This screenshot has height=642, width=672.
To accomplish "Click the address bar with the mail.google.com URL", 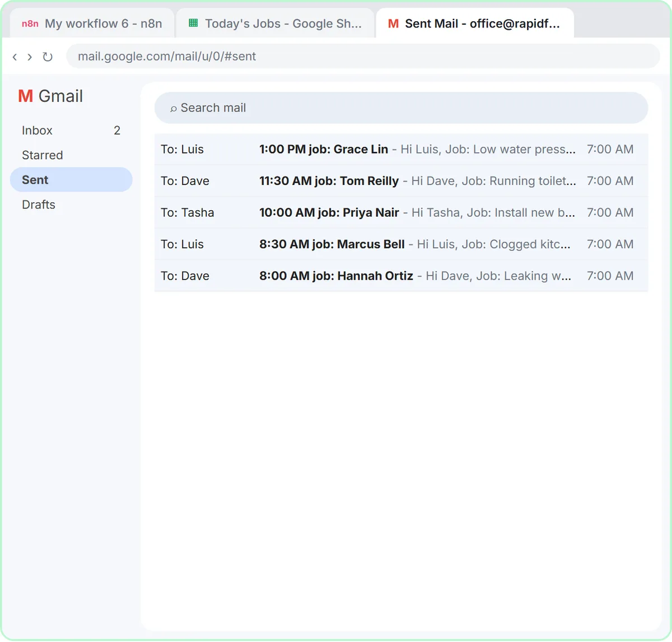I will click(363, 56).
